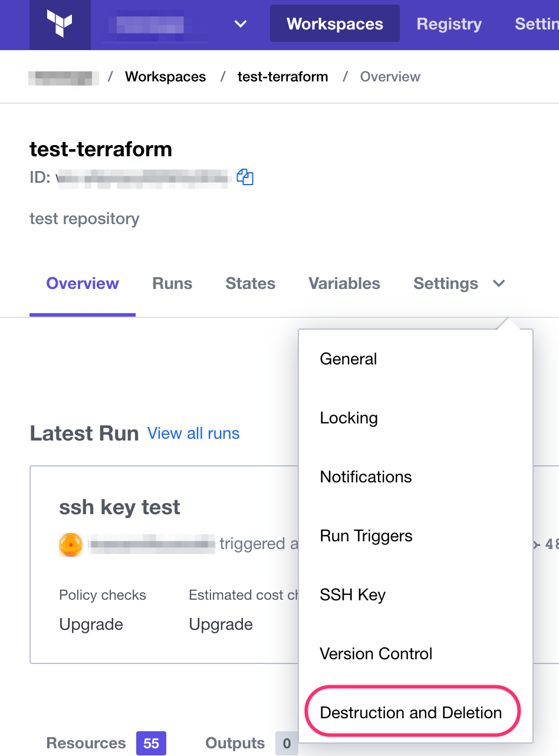Screen dimensions: 559x756
Task: Switch to the Overview tab
Action: 83,284
